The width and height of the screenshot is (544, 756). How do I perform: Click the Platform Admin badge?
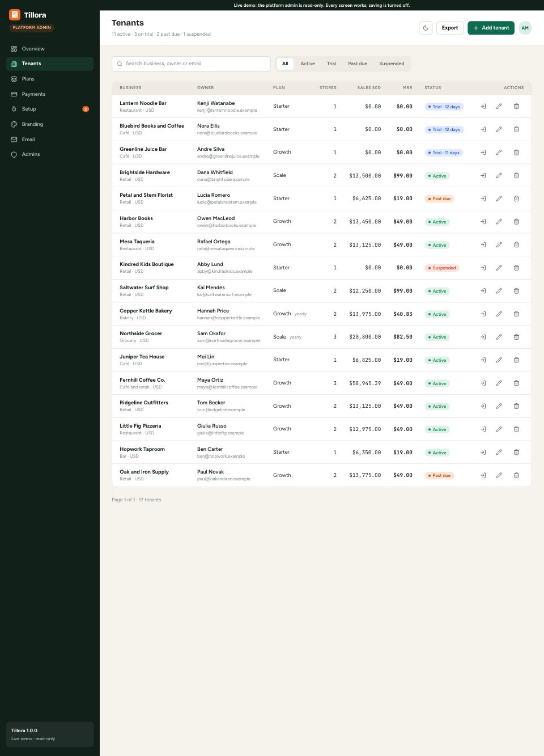[32, 27]
